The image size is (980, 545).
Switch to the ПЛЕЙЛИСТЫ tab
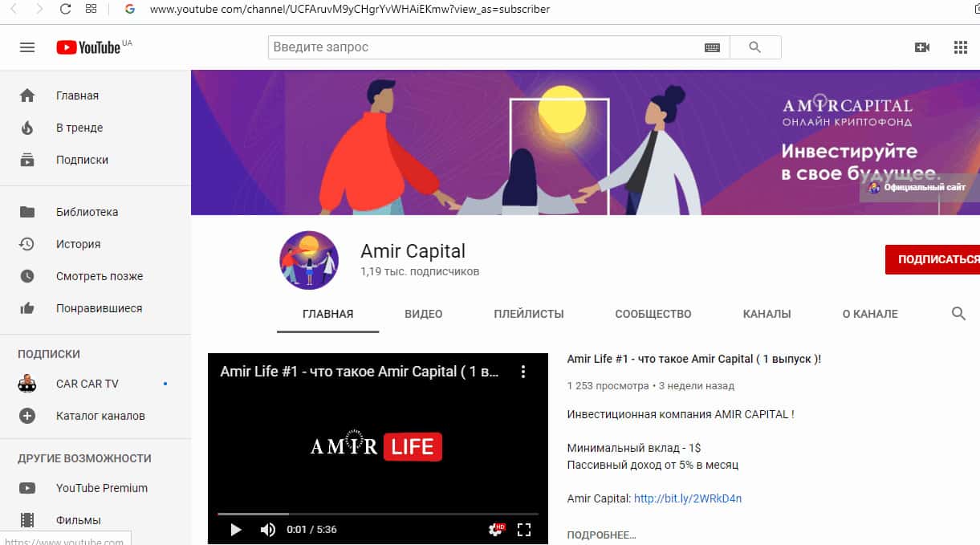point(529,314)
